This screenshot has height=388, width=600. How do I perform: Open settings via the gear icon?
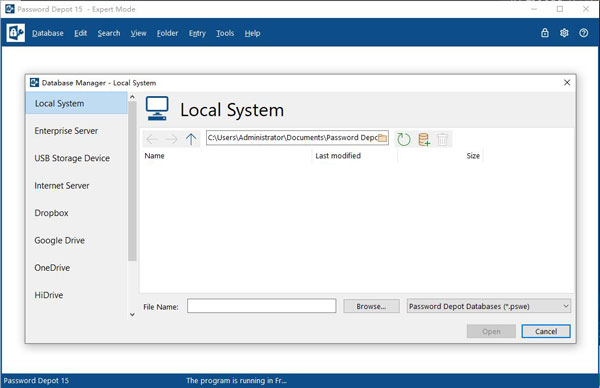(564, 33)
